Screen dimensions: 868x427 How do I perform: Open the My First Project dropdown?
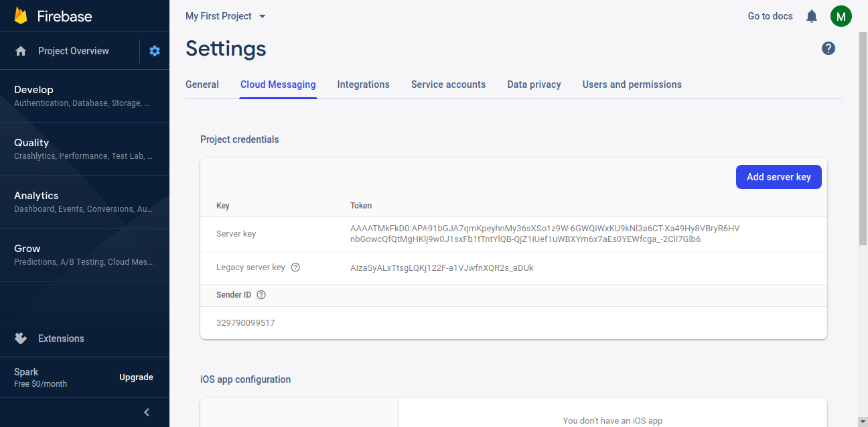tap(226, 16)
